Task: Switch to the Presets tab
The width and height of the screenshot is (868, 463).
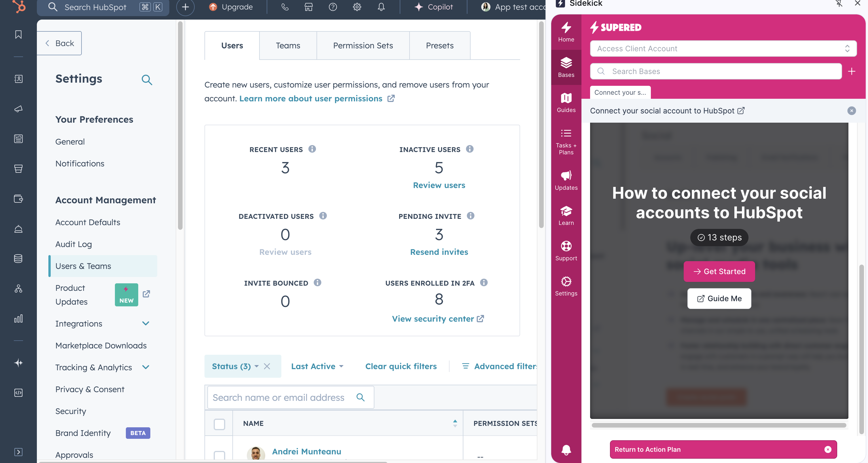Action: [x=439, y=45]
